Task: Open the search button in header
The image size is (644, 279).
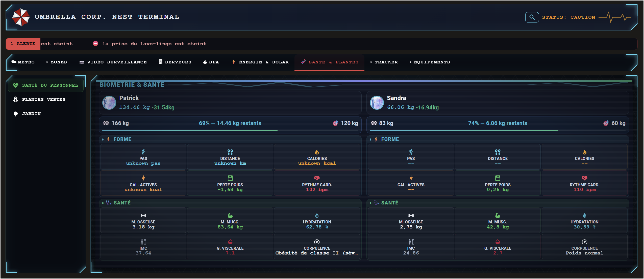Action: (532, 17)
